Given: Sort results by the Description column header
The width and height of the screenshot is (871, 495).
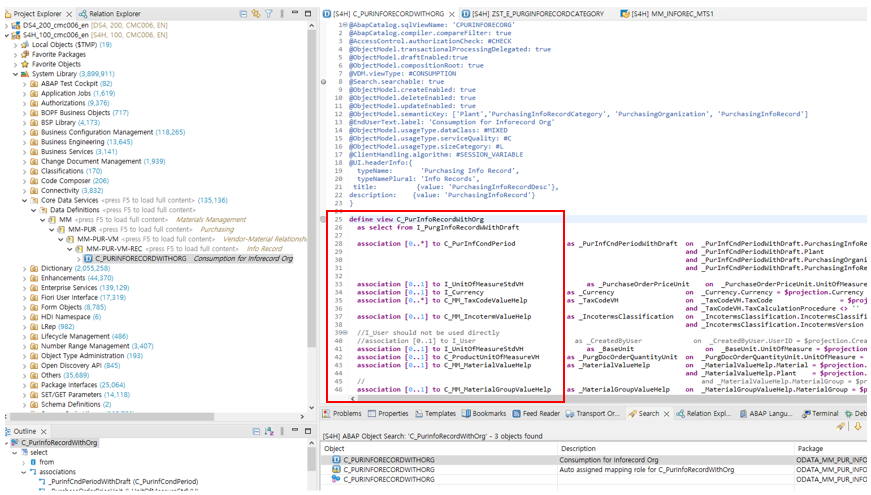Looking at the screenshot, I should point(675,448).
